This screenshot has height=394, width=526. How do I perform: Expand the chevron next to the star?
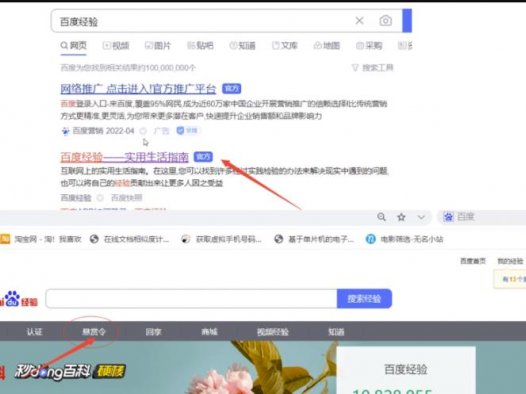(x=421, y=217)
